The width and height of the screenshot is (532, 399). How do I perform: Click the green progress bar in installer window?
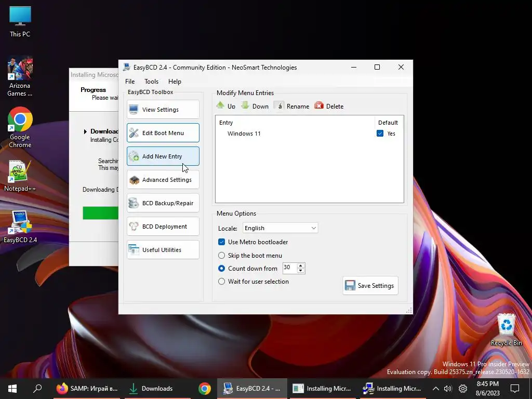pyautogui.click(x=100, y=213)
